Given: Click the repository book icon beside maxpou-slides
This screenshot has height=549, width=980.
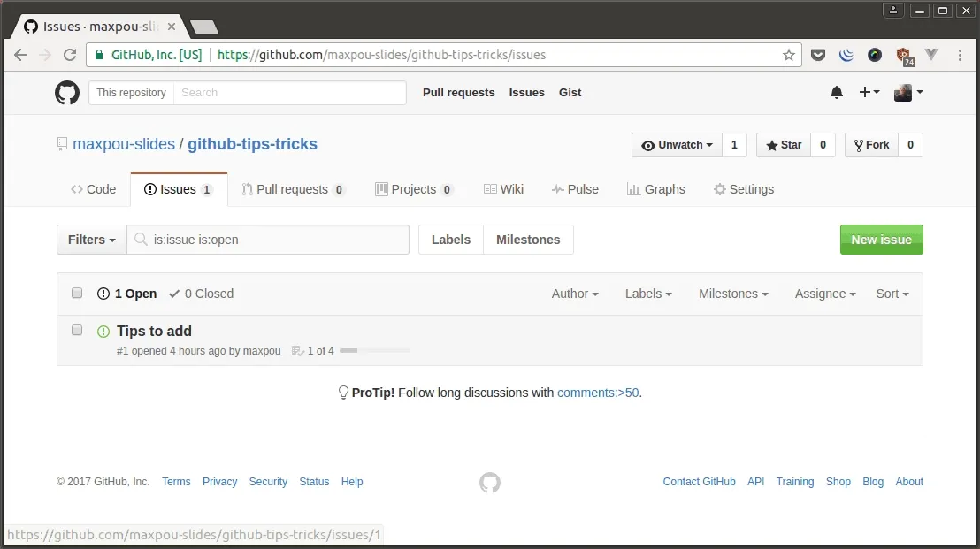Looking at the screenshot, I should tap(62, 144).
